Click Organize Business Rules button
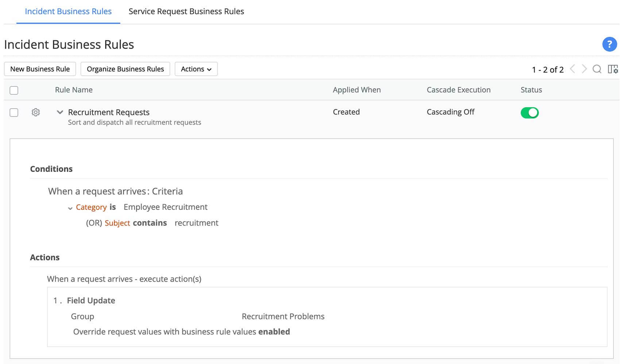Screen dimensions: 620x364 [x=125, y=69]
